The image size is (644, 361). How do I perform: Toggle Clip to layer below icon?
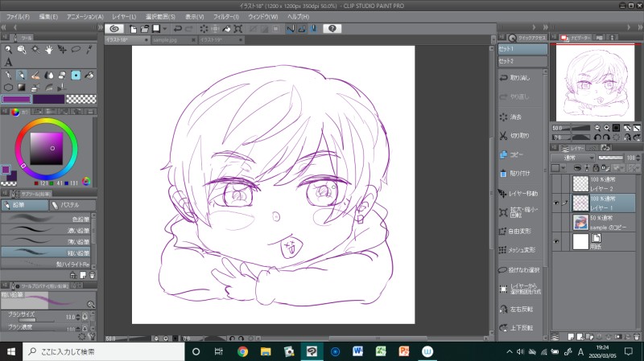pyautogui.click(x=576, y=168)
